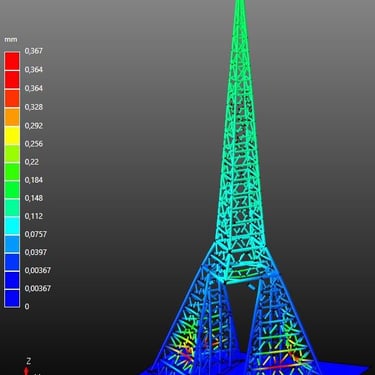Select the cyan legend color swatch

12,226
